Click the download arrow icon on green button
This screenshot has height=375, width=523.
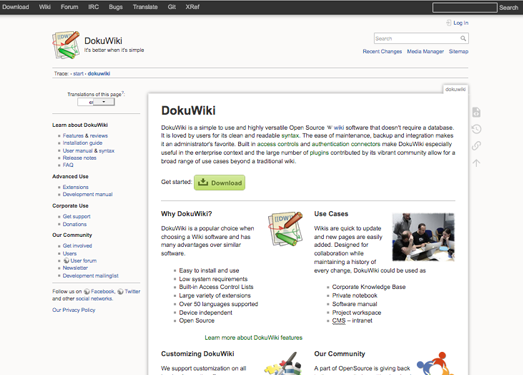203,182
